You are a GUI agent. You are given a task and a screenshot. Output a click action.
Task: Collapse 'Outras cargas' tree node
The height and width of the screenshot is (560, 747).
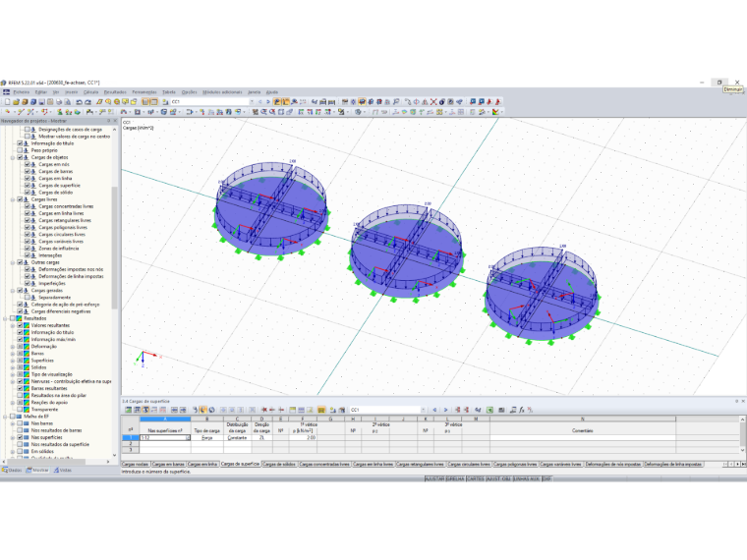(13, 262)
